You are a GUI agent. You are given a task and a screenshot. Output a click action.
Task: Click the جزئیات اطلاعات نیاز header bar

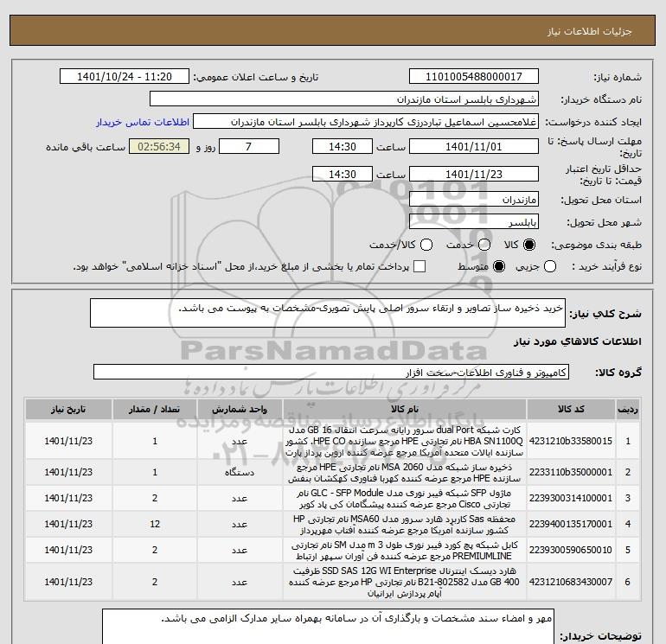tap(333, 30)
